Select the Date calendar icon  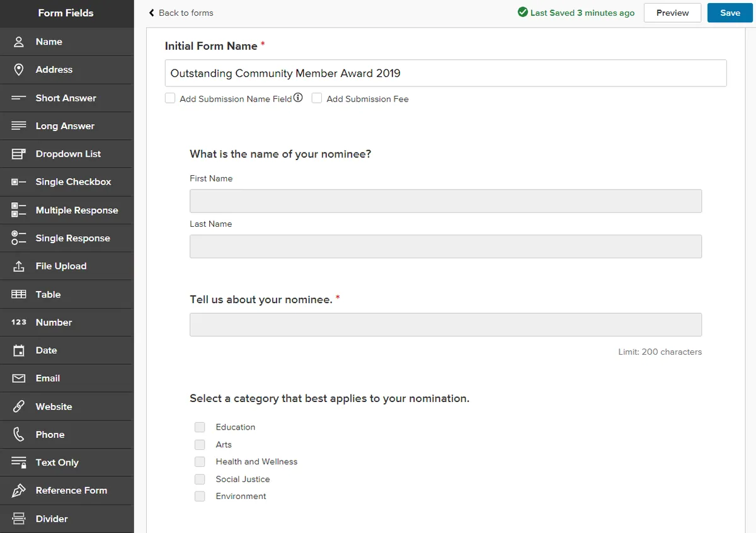point(19,350)
